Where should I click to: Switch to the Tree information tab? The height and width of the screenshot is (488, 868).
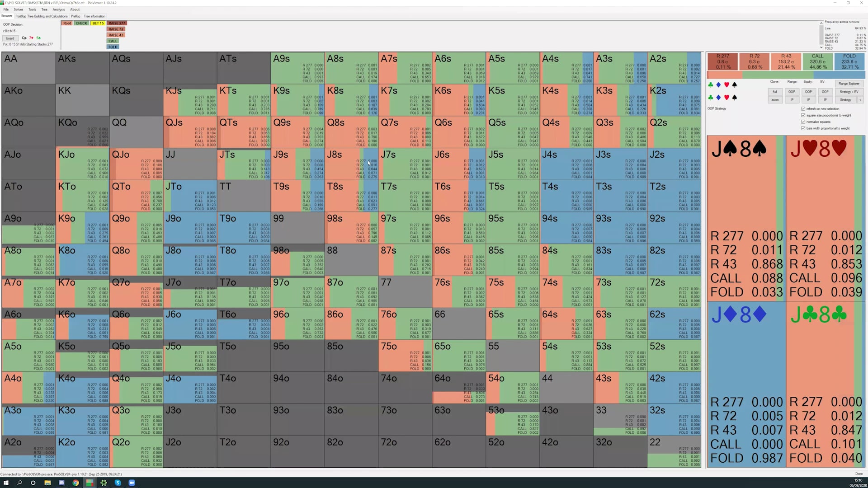pos(94,16)
